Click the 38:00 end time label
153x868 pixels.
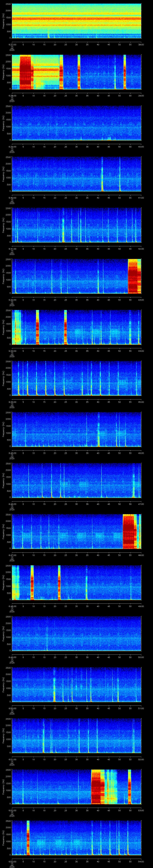point(141,44)
